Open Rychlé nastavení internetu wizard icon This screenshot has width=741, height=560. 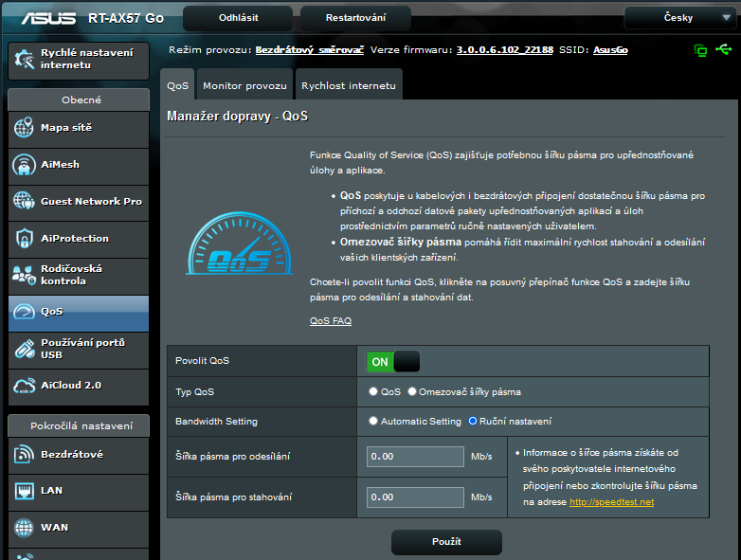pos(25,59)
